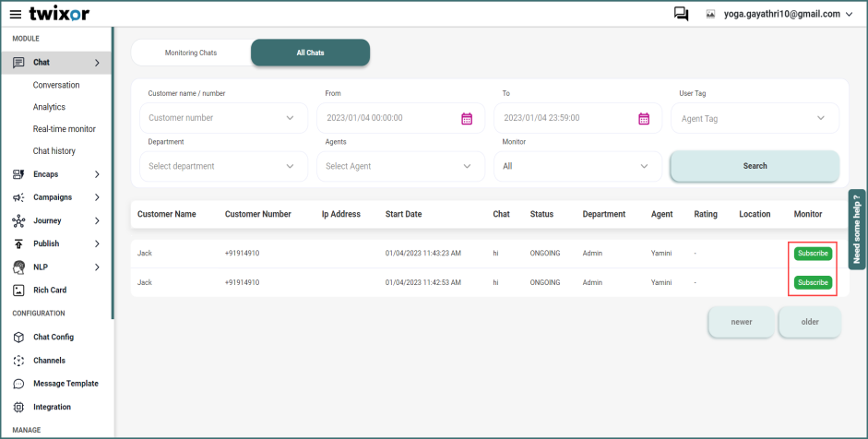
Task: Click the From date calendar icon
Action: coord(467,118)
